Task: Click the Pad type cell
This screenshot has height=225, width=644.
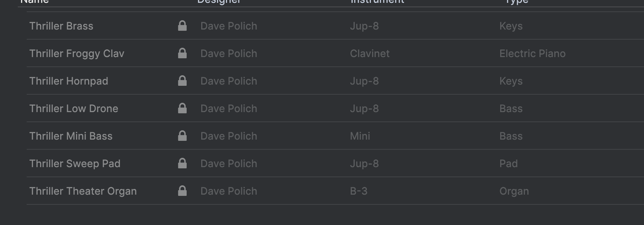Action: pyautogui.click(x=508, y=164)
